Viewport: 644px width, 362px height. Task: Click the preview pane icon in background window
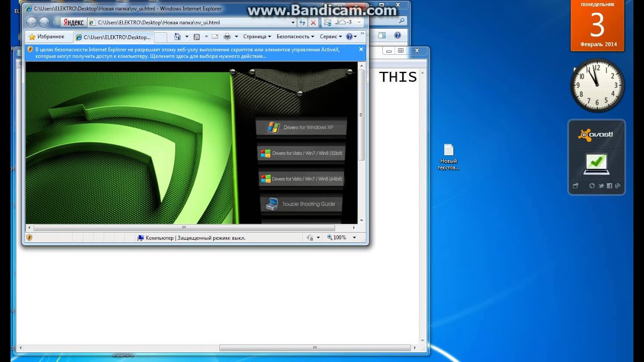[382, 35]
